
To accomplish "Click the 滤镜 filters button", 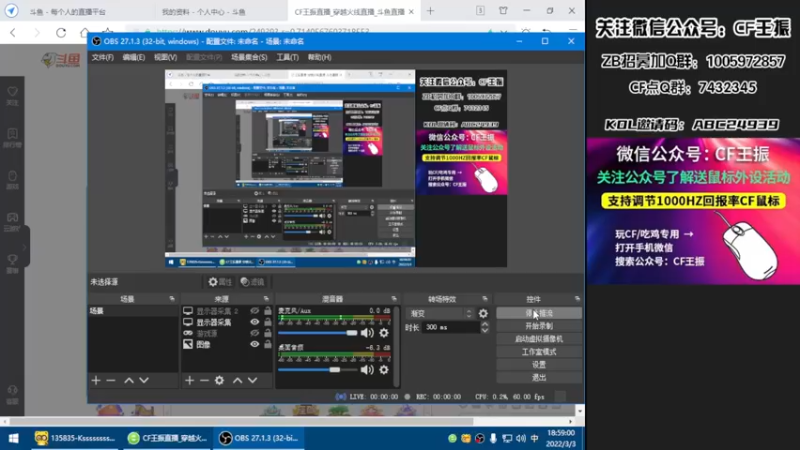I will pyautogui.click(x=253, y=282).
